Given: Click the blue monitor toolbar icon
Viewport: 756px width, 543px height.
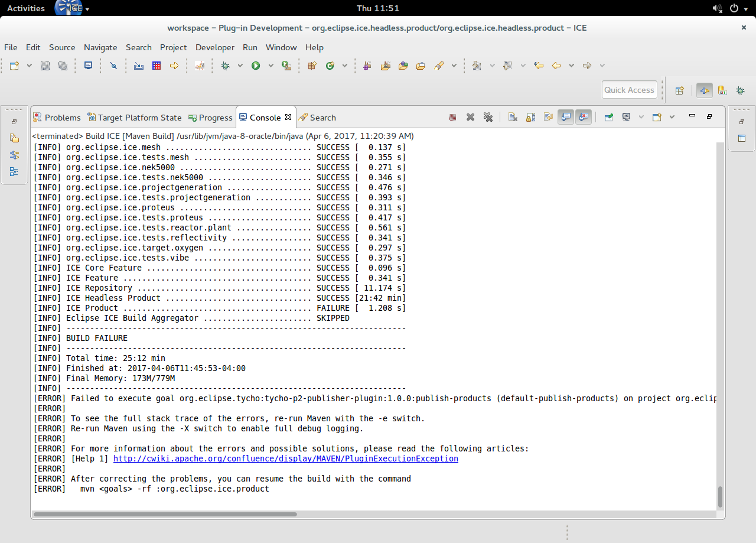Looking at the screenshot, I should click(x=88, y=66).
